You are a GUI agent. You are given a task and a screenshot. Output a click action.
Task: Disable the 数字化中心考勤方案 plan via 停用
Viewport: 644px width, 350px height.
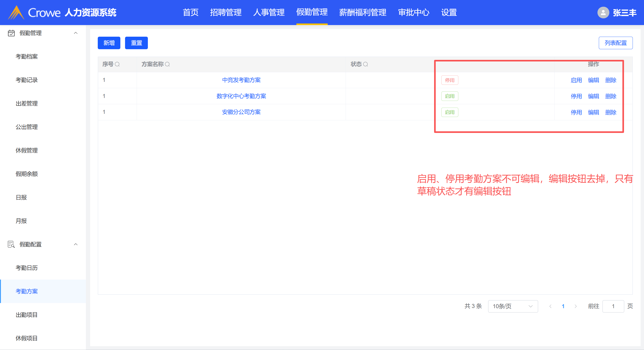(x=576, y=96)
